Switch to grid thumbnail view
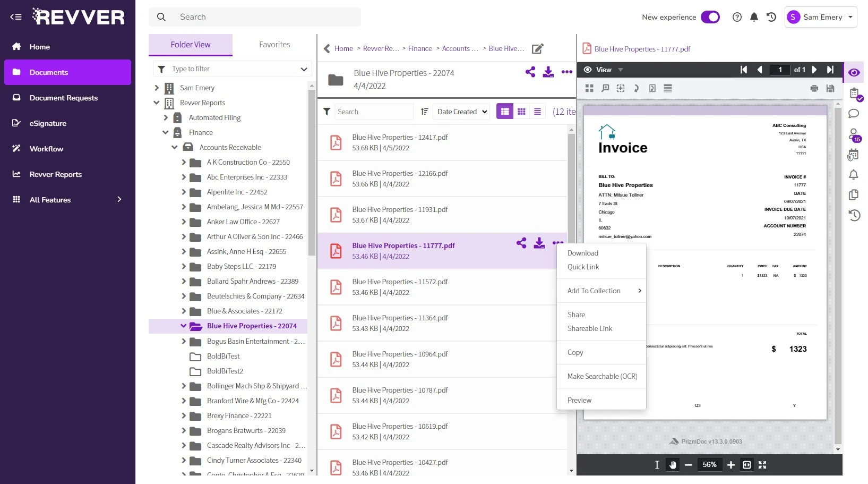 click(x=521, y=112)
